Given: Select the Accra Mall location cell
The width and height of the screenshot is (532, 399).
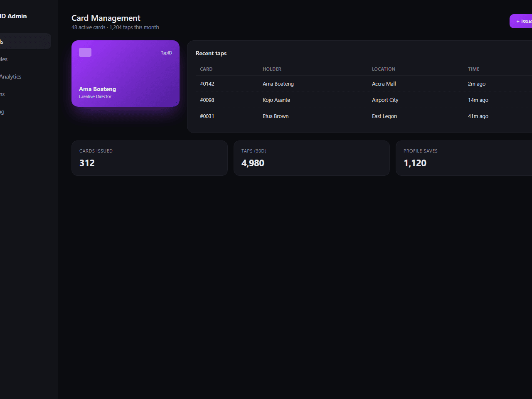Looking at the screenshot, I should coord(384,84).
